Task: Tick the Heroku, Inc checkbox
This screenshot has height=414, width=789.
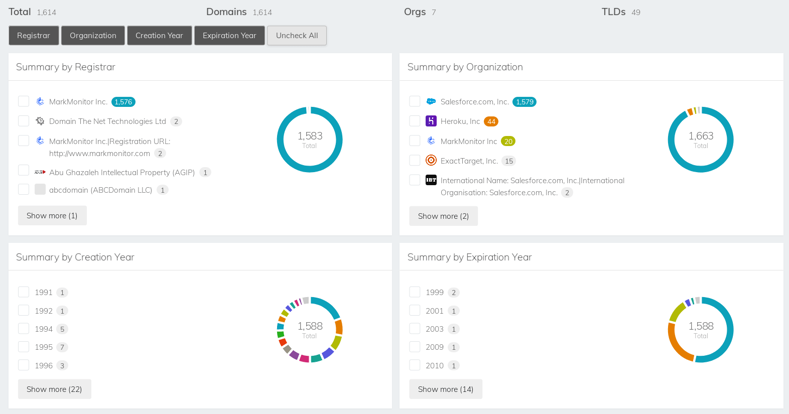Action: click(x=415, y=121)
